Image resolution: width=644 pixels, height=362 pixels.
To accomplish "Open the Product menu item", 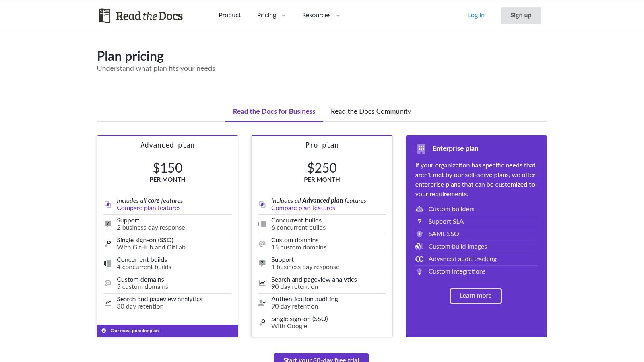I will [229, 15].
